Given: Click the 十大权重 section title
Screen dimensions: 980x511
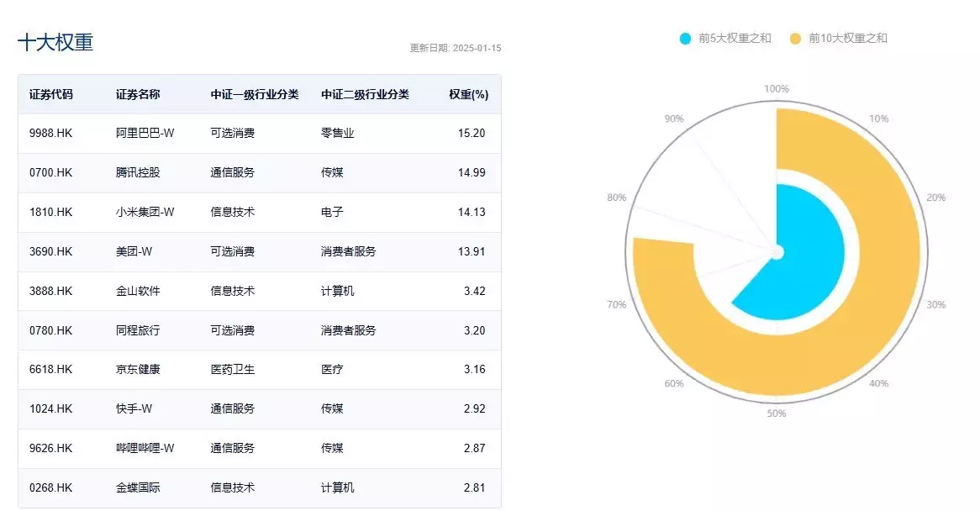Looking at the screenshot, I should [55, 43].
